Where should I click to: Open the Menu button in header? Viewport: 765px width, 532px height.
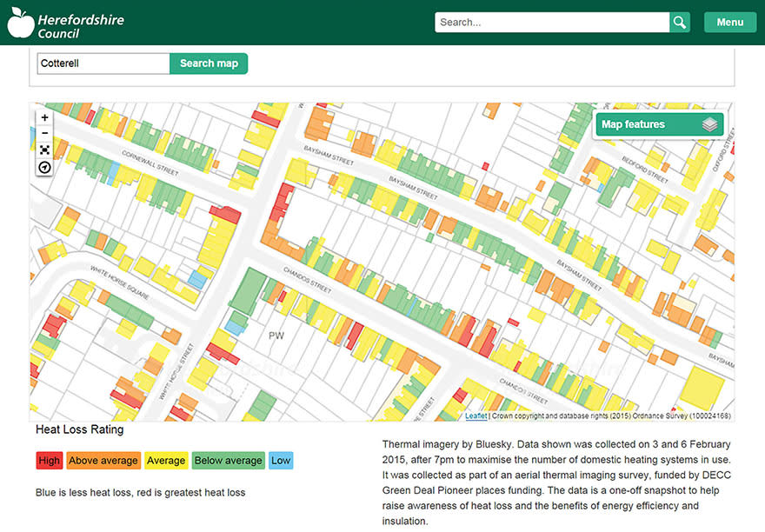pos(729,23)
